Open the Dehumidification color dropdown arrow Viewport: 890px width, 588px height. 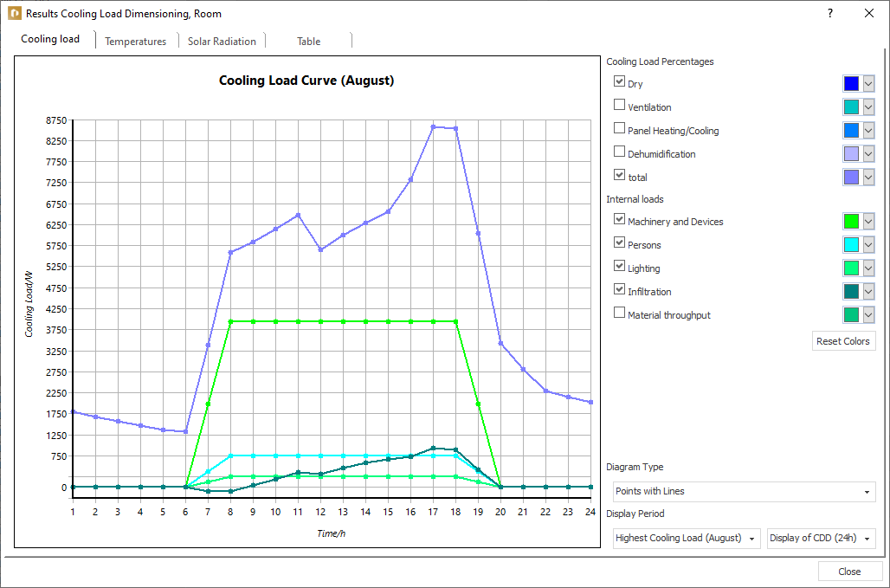coord(867,154)
